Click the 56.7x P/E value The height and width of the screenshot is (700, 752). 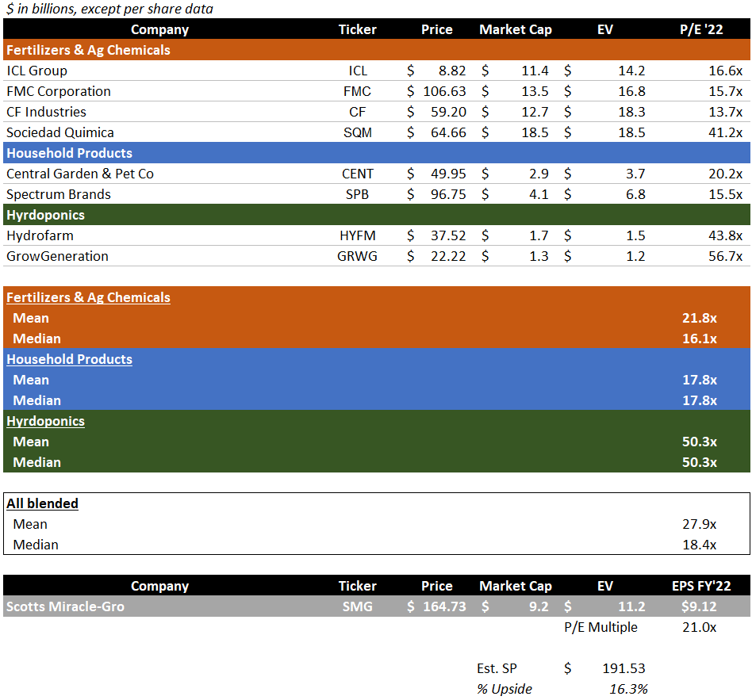click(x=726, y=256)
